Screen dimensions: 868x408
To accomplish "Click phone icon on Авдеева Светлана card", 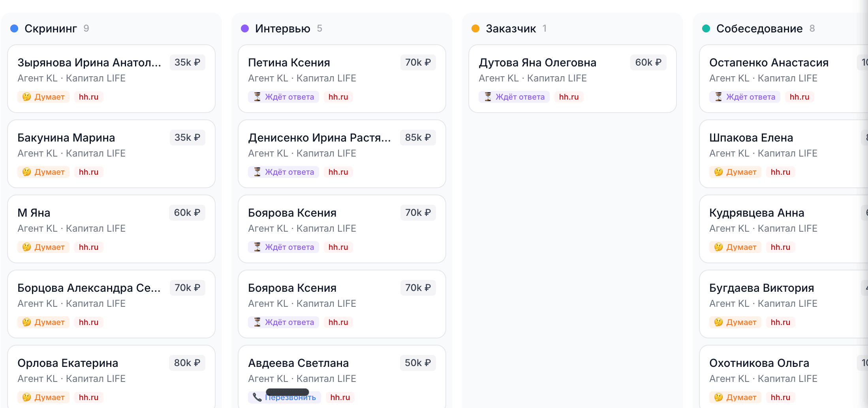I will click(x=257, y=397).
